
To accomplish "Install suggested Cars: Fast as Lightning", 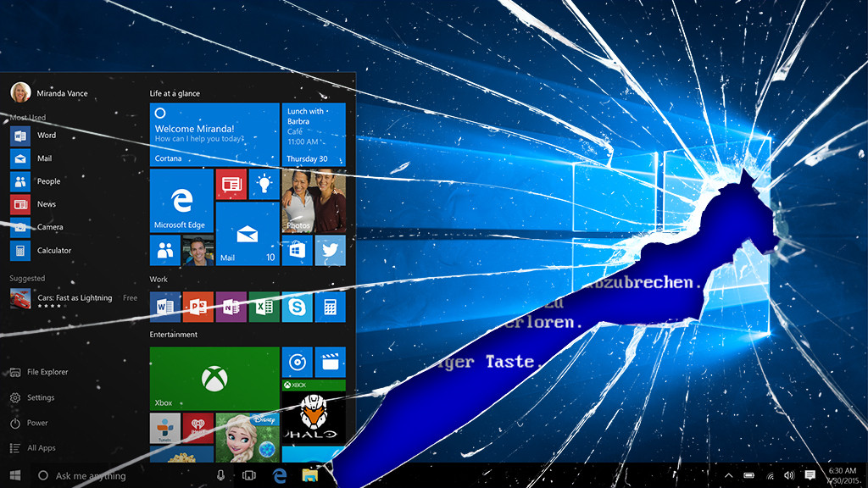I will [74, 299].
